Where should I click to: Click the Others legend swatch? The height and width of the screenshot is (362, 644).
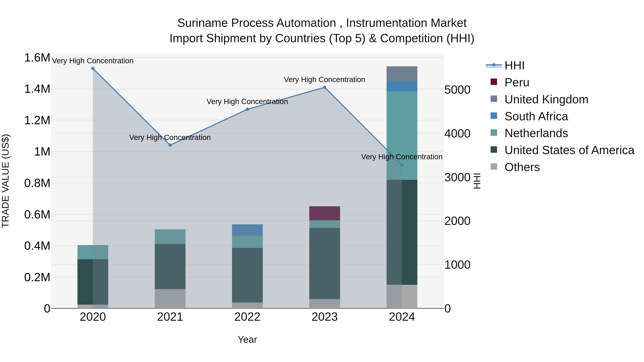coord(494,166)
